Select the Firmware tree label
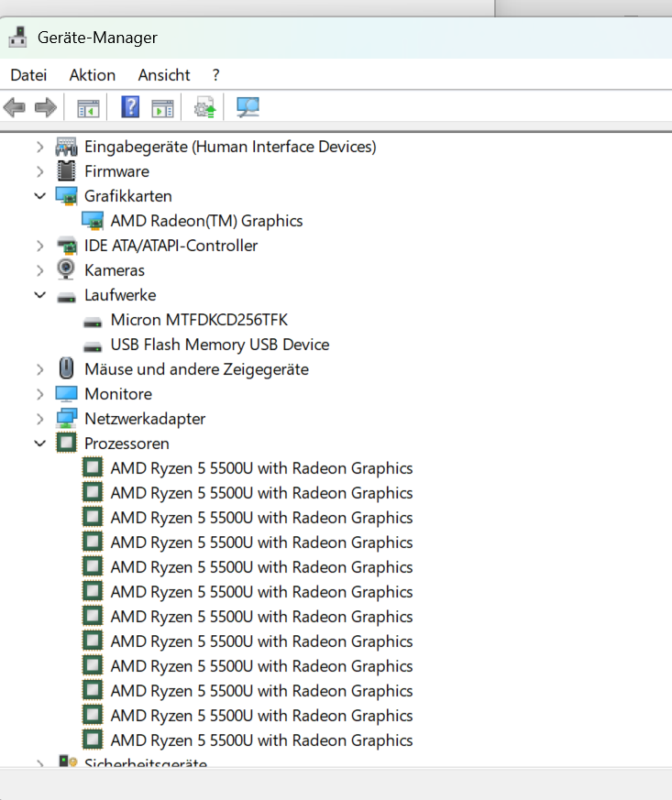The width and height of the screenshot is (672, 800). (116, 171)
